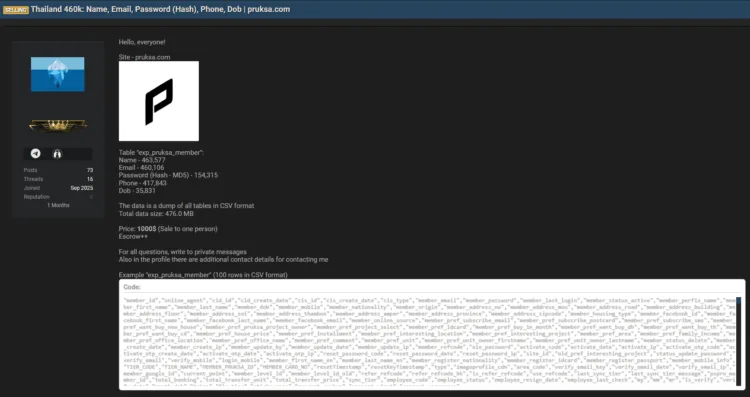Click the 'Reputation' label
Image resolution: width=750 pixels, height=397 pixels.
pos(36,197)
